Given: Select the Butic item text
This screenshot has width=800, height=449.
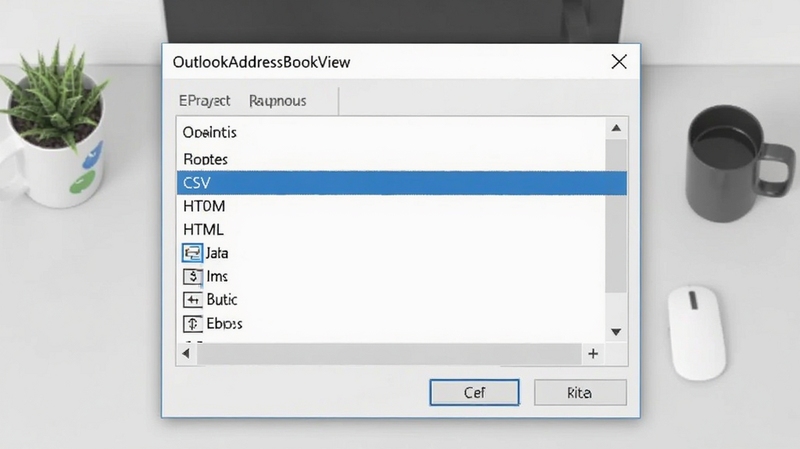Looking at the screenshot, I should 222,300.
